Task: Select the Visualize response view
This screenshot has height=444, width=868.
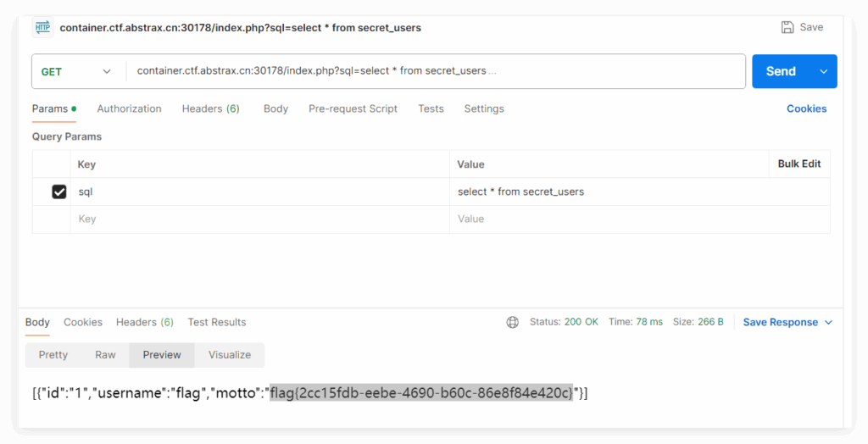Action: click(x=230, y=355)
